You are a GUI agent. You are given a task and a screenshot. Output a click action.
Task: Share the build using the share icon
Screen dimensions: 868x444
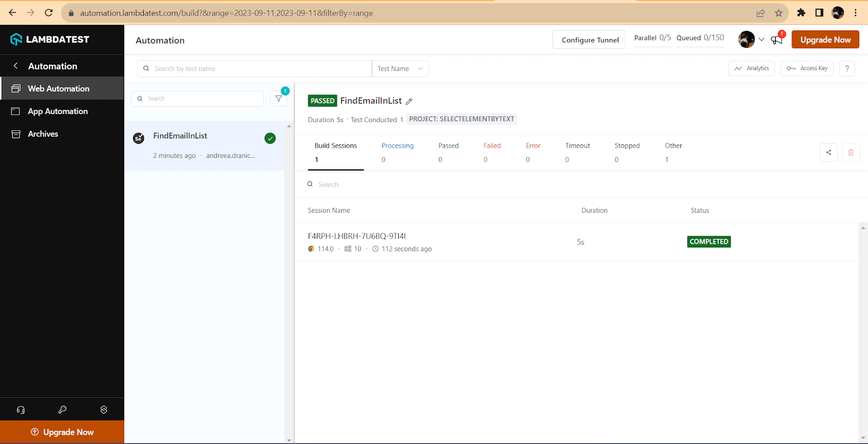828,153
